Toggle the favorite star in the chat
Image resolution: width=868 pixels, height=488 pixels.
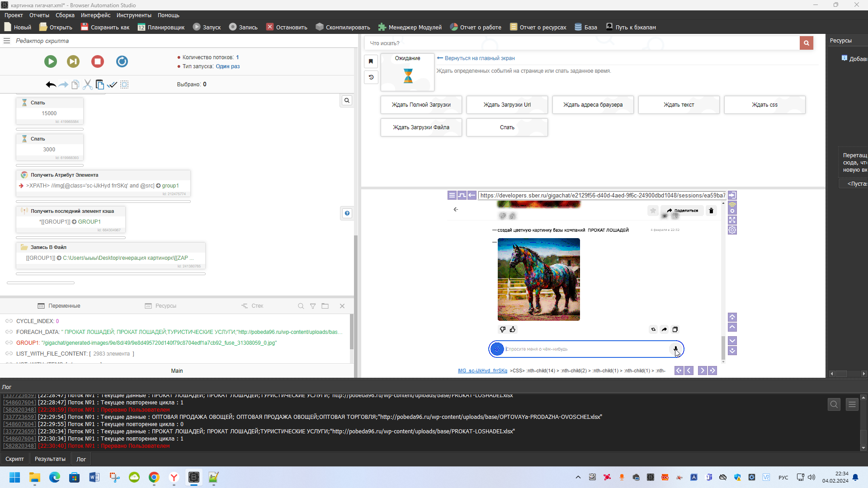point(653,211)
